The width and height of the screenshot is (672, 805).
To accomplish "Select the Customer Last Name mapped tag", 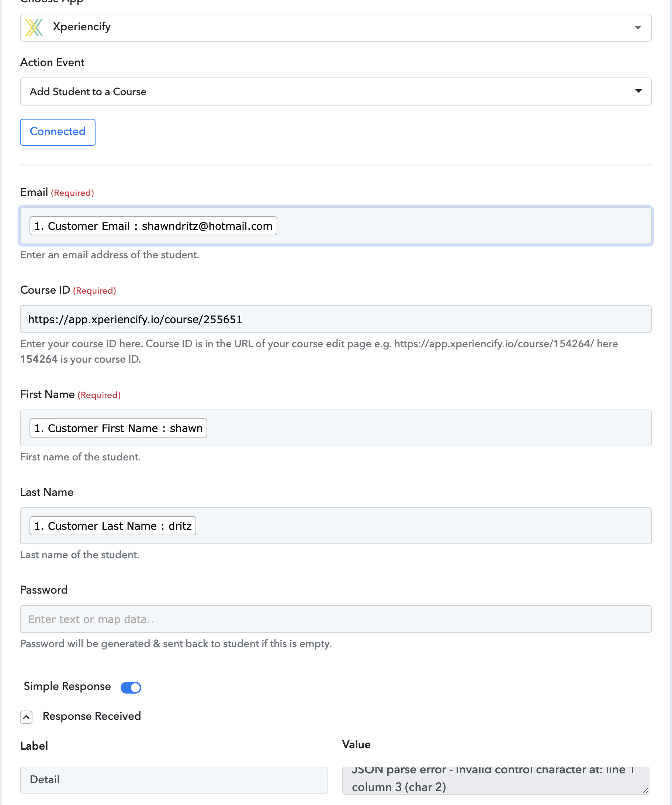I will (x=113, y=526).
